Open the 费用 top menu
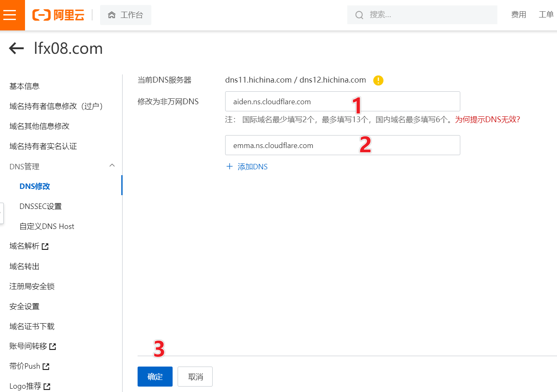Image resolution: width=557 pixels, height=392 pixels. coord(519,15)
